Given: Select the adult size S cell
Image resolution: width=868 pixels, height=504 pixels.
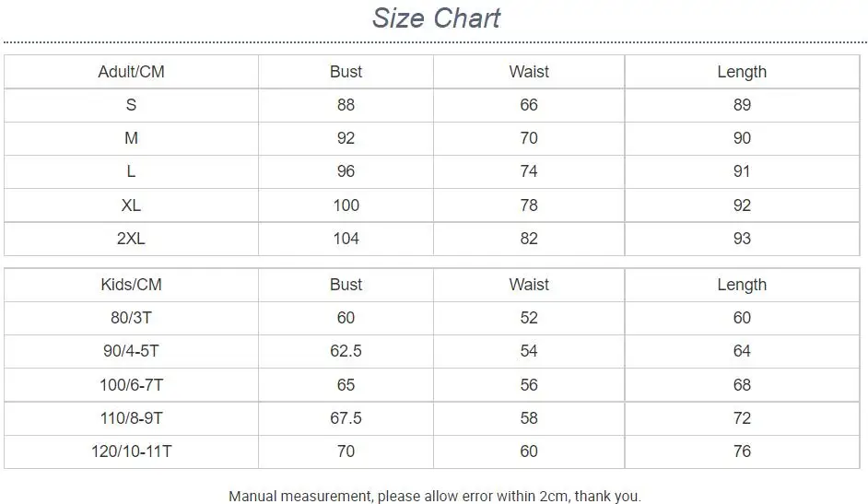Looking at the screenshot, I should click(131, 105).
